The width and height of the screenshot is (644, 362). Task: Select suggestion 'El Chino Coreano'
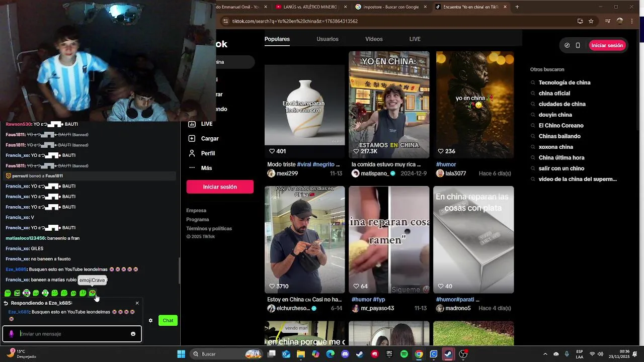561,126
